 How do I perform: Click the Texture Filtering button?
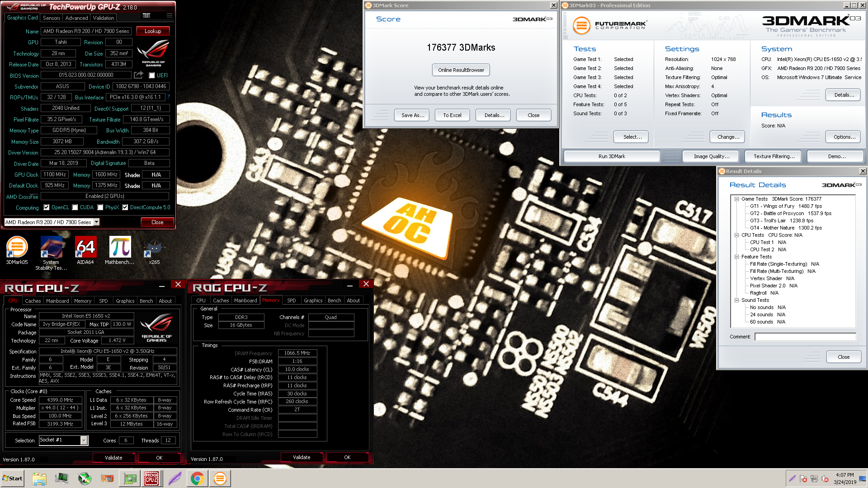click(x=774, y=156)
